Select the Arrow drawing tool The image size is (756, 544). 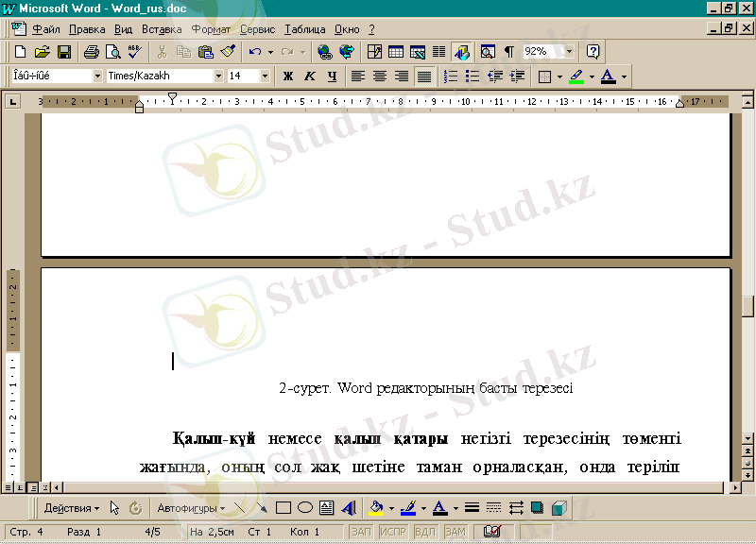click(x=262, y=508)
